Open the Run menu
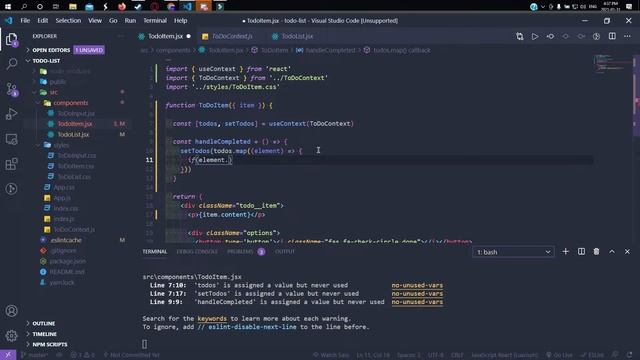 (130, 20)
